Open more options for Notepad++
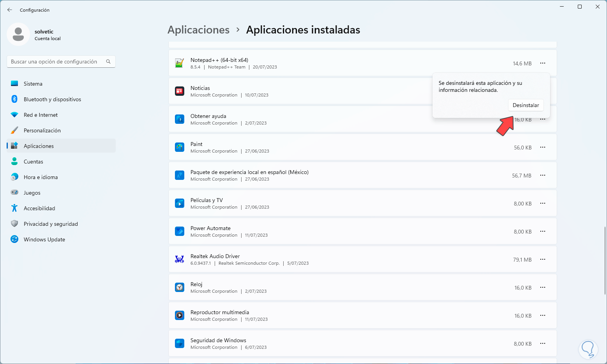607x364 pixels. (543, 63)
